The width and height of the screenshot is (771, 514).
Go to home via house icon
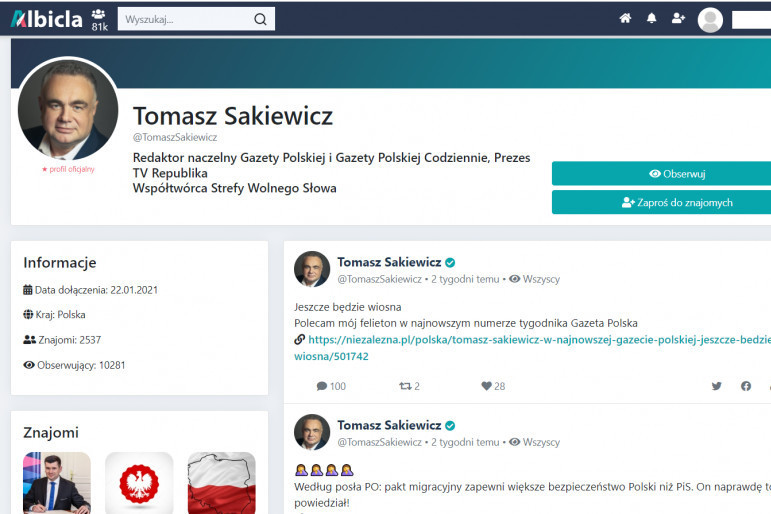[x=625, y=18]
